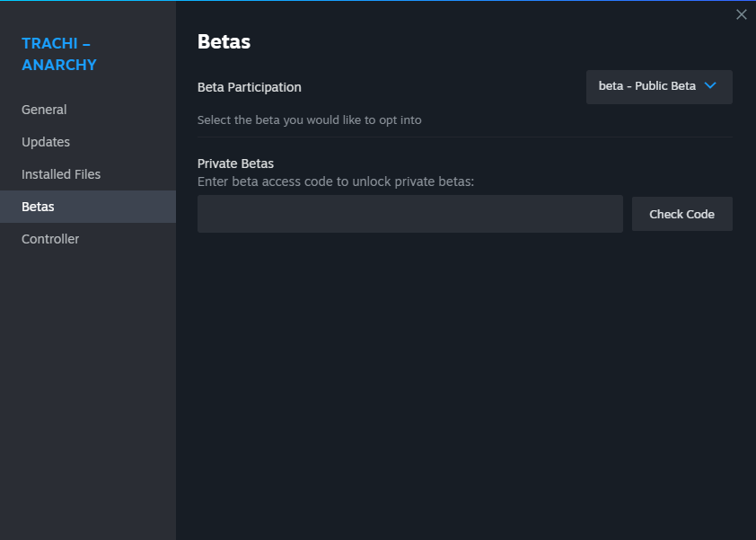Click the 'Enter beta access code' instruction text
This screenshot has width=756, height=540.
coord(336,181)
